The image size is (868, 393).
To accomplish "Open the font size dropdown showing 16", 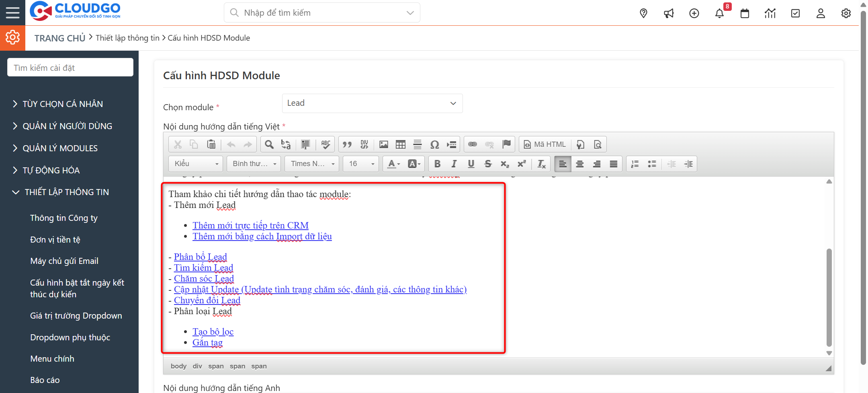I will [x=360, y=164].
